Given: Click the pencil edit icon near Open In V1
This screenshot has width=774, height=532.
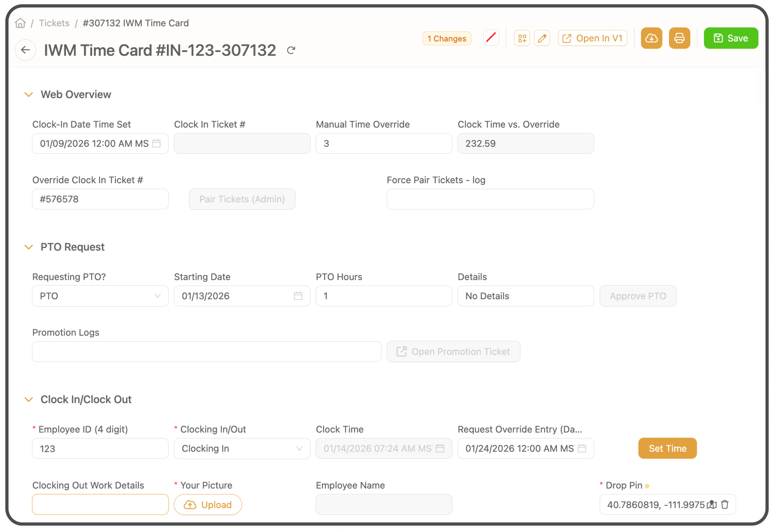Looking at the screenshot, I should 542,38.
